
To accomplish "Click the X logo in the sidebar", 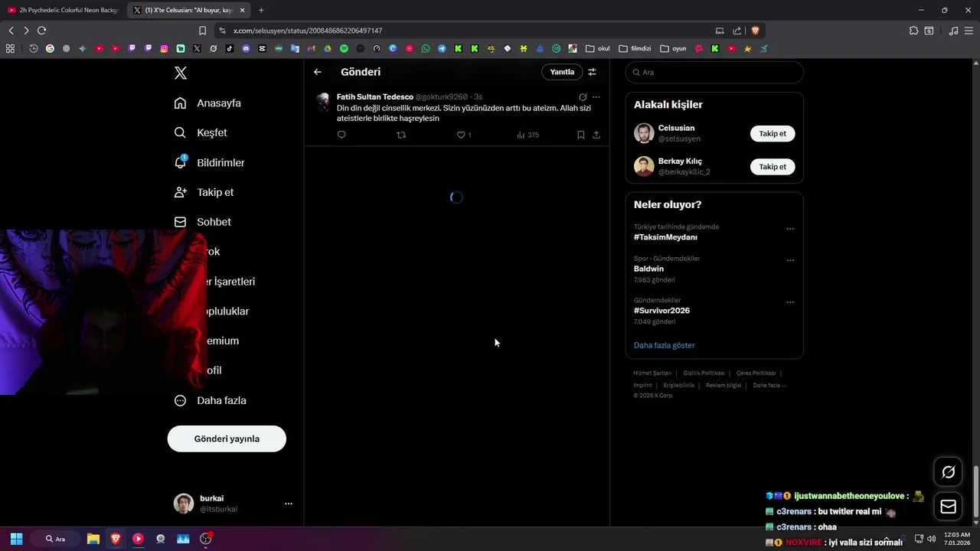I will click(x=180, y=73).
